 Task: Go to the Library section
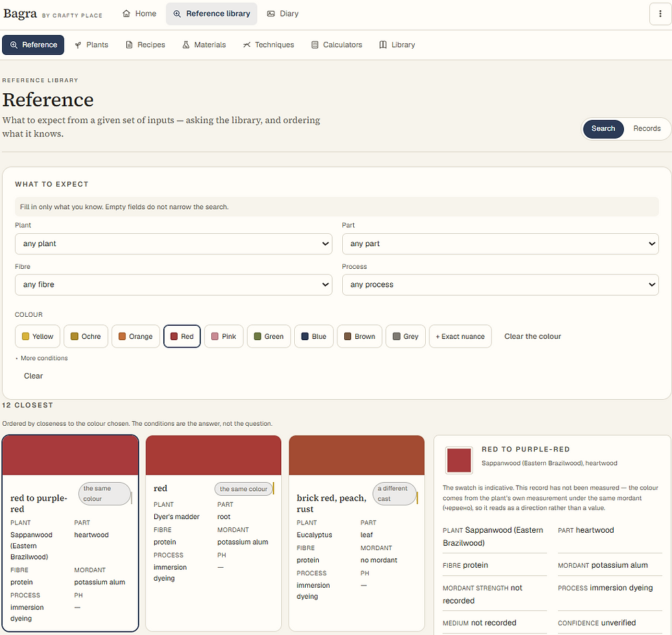click(x=397, y=45)
